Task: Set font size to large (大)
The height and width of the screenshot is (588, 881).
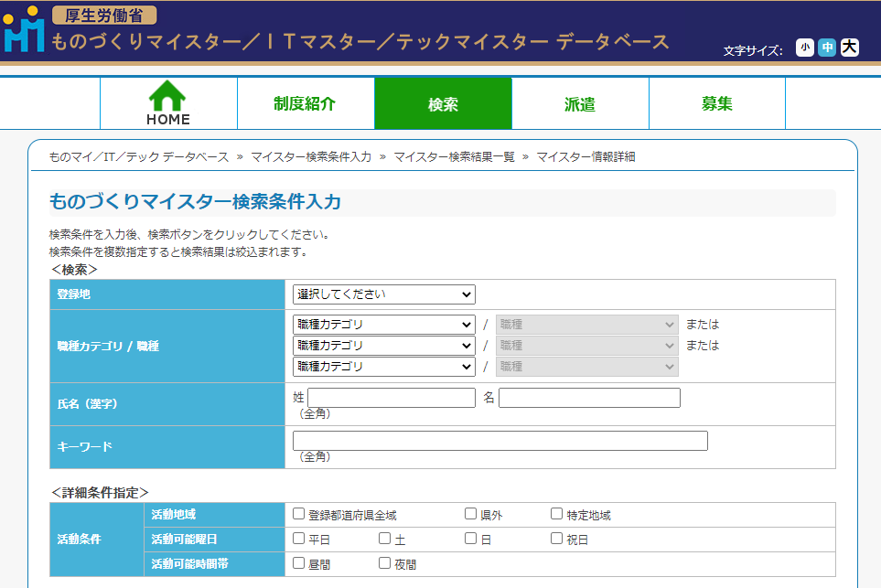Action: [850, 48]
